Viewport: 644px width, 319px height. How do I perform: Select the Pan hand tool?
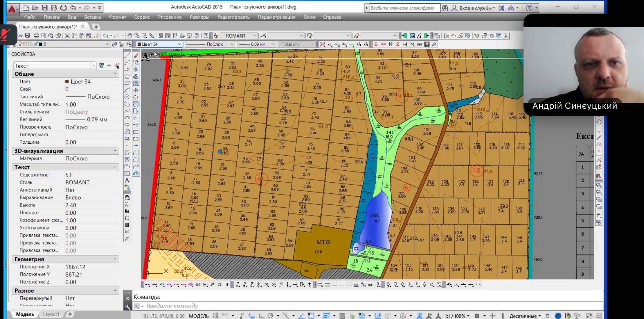(x=129, y=35)
